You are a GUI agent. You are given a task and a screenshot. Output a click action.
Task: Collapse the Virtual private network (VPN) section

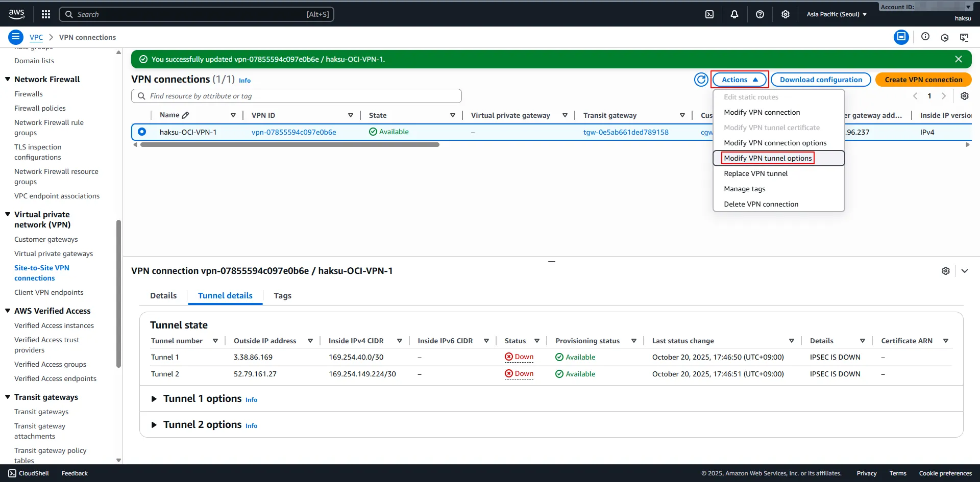(8, 214)
